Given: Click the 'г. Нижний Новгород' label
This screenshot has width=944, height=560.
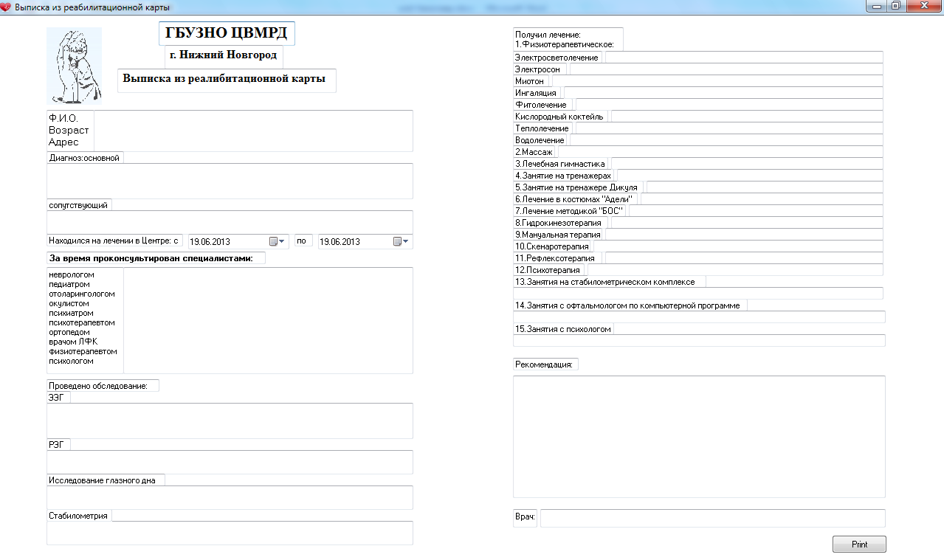Looking at the screenshot, I should 224,55.
